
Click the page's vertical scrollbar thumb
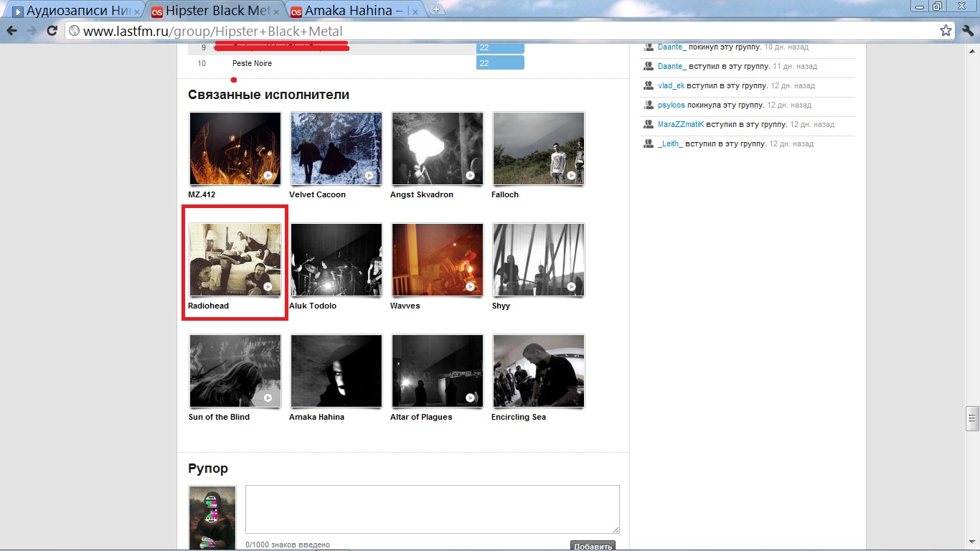point(972,418)
